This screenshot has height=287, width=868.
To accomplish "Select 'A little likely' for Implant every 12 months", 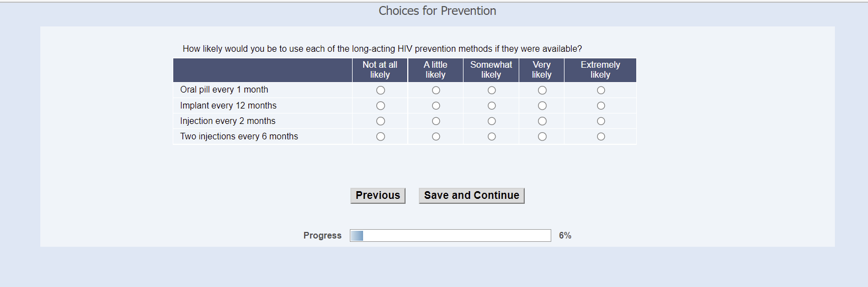I will [436, 106].
